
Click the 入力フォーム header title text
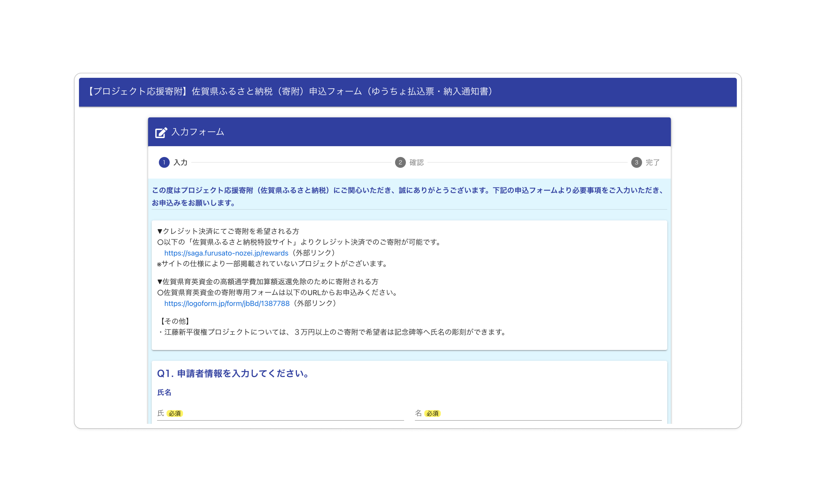(x=198, y=132)
